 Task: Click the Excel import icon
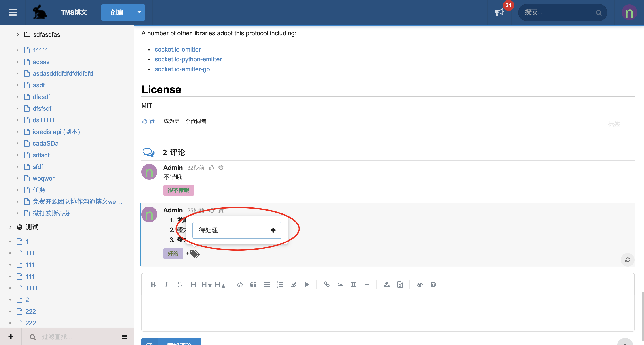point(400,285)
